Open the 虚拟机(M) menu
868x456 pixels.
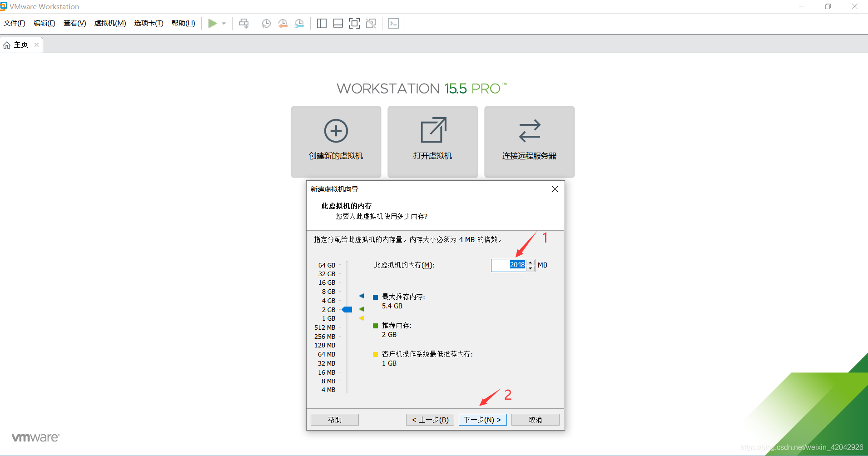pos(110,23)
